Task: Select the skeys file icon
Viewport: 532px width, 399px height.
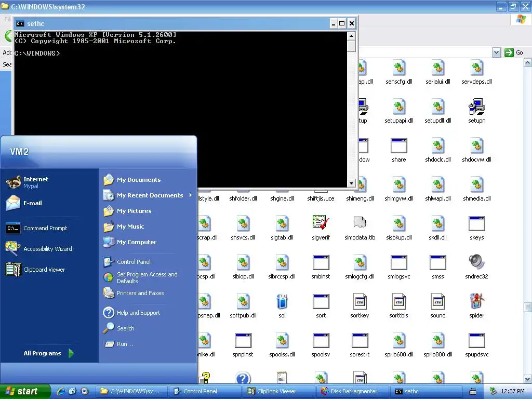Action: 477,223
